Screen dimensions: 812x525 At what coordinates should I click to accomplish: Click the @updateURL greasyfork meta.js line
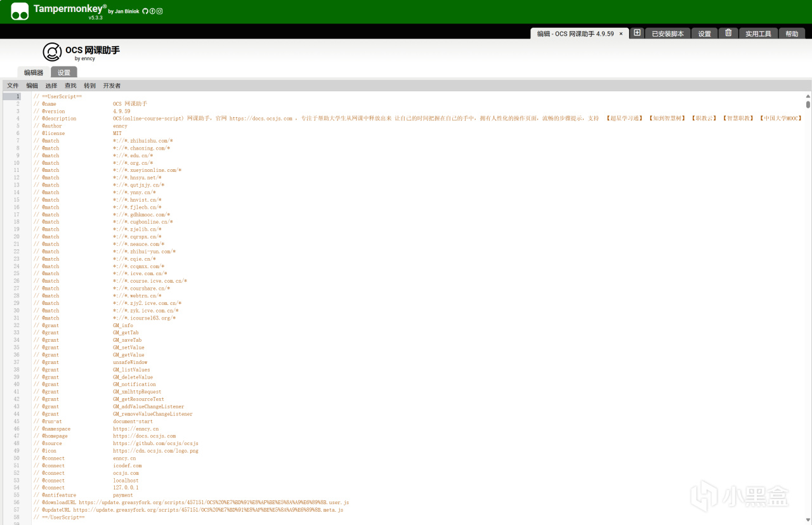point(188,510)
